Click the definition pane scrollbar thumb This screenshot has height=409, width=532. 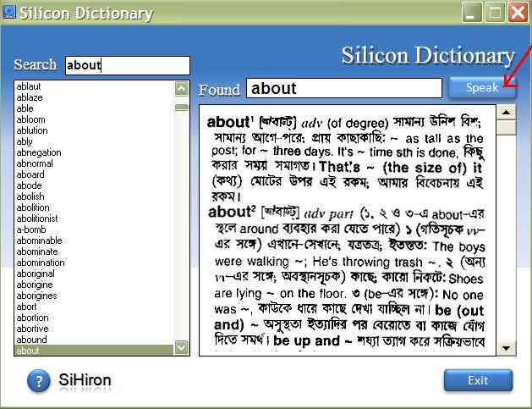(507, 127)
